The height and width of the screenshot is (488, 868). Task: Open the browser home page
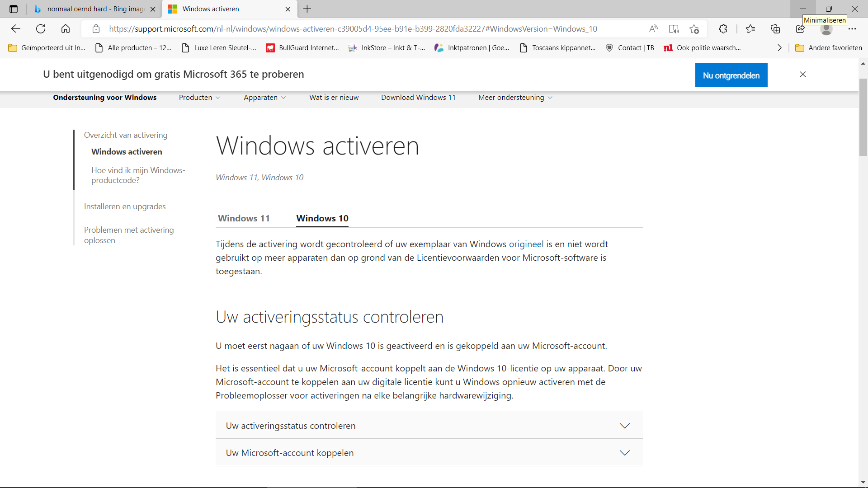point(66,29)
